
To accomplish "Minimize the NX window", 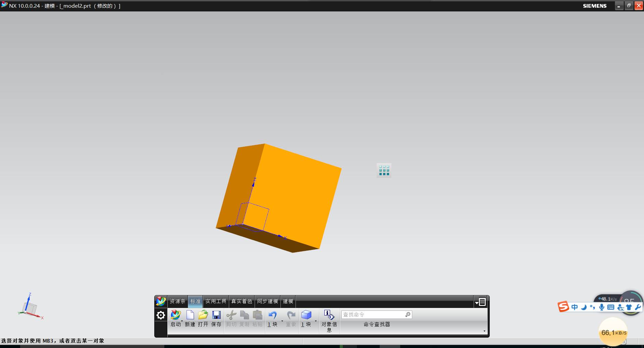I will (619, 6).
